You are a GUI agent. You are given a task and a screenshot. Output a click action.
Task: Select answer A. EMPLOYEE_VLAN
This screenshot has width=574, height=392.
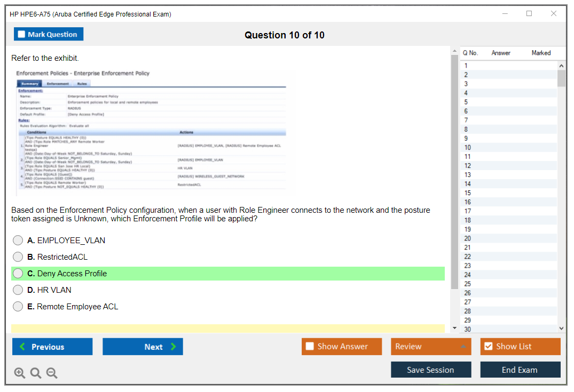point(18,241)
